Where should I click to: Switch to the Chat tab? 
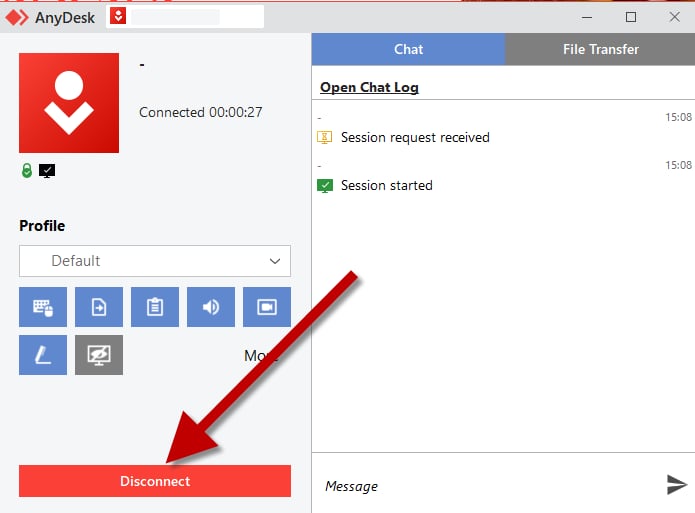(408, 49)
